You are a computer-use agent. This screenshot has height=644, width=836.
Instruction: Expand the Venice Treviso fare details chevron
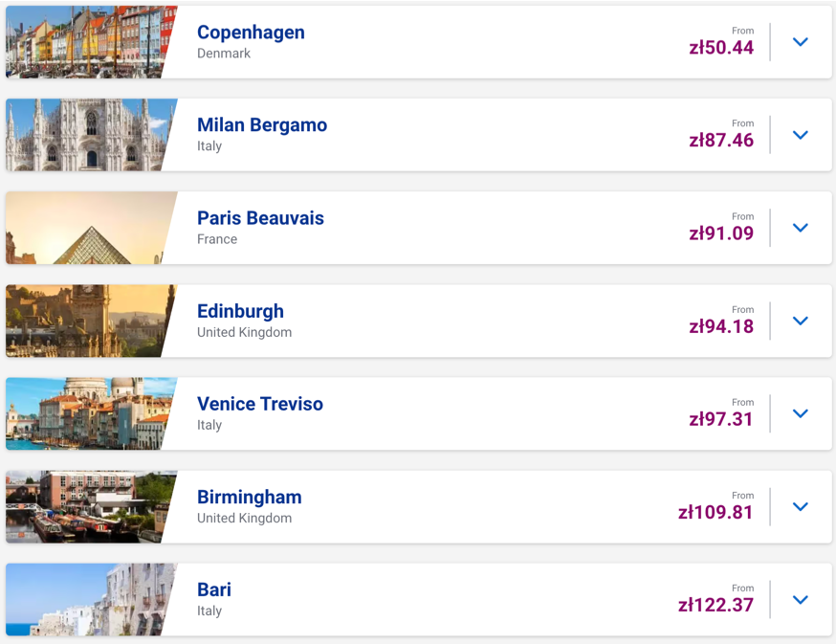[x=801, y=413]
